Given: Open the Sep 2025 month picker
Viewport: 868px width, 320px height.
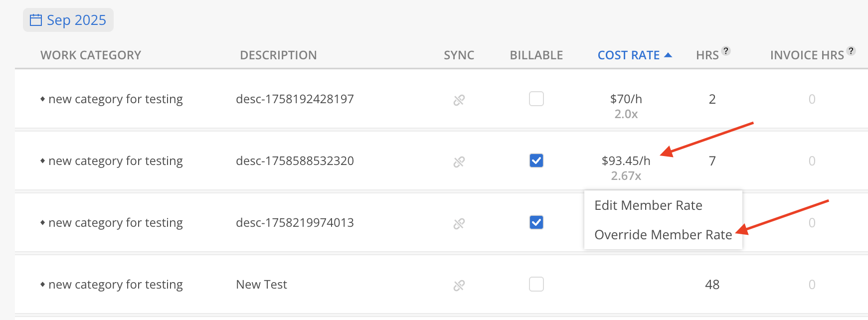Looking at the screenshot, I should click(68, 20).
